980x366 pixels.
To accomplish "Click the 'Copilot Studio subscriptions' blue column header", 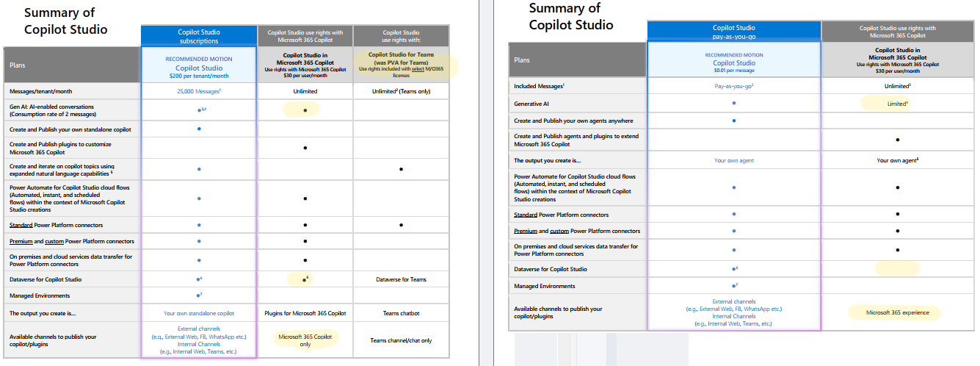I will (x=199, y=36).
